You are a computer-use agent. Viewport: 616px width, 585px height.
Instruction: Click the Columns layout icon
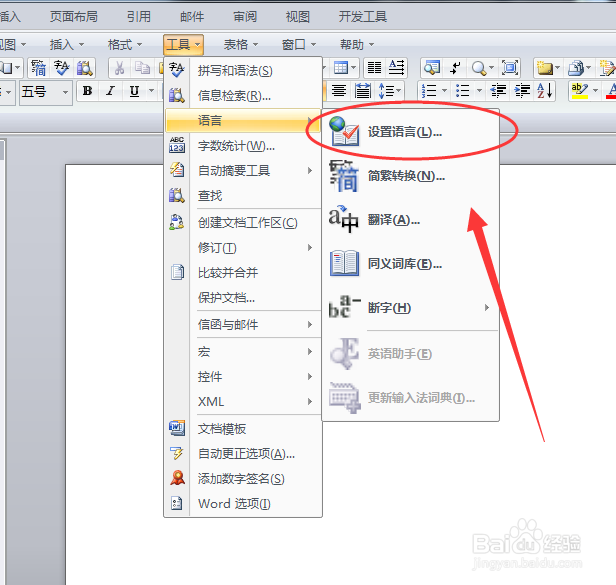click(374, 68)
